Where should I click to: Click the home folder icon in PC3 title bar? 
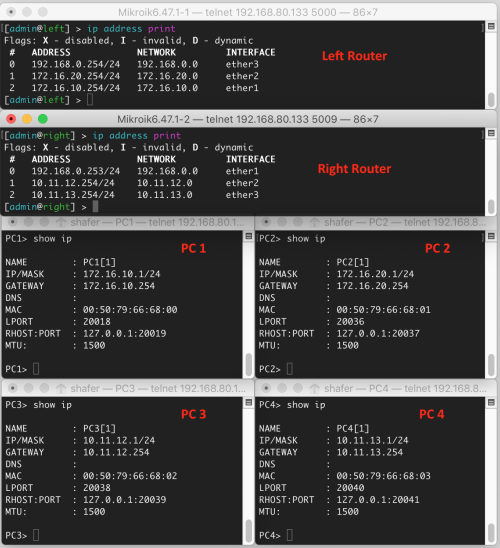coord(61,388)
